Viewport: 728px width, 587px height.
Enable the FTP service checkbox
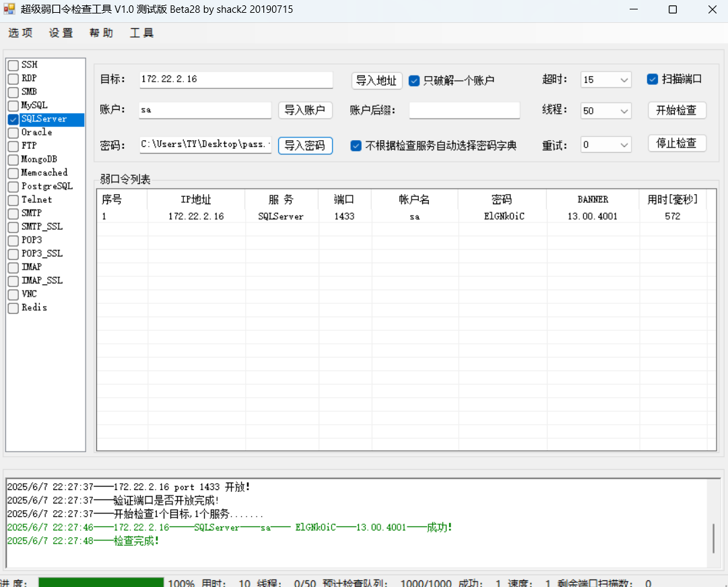pos(13,146)
